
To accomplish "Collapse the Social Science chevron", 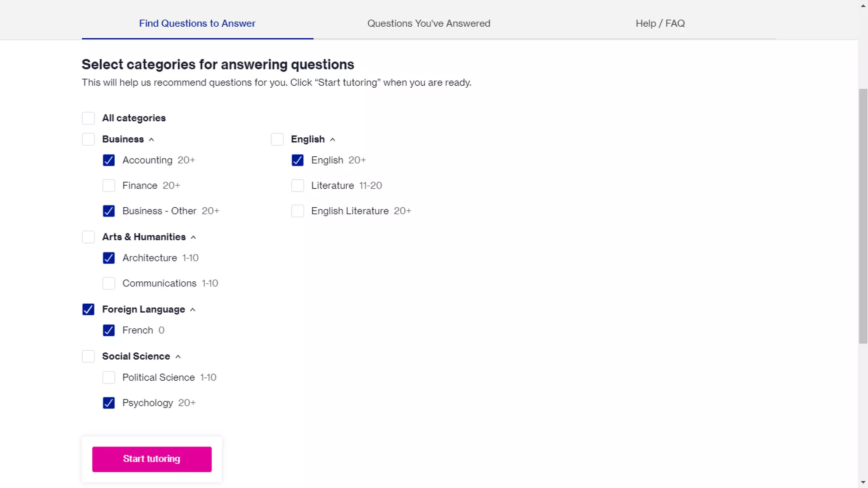I will (x=178, y=357).
